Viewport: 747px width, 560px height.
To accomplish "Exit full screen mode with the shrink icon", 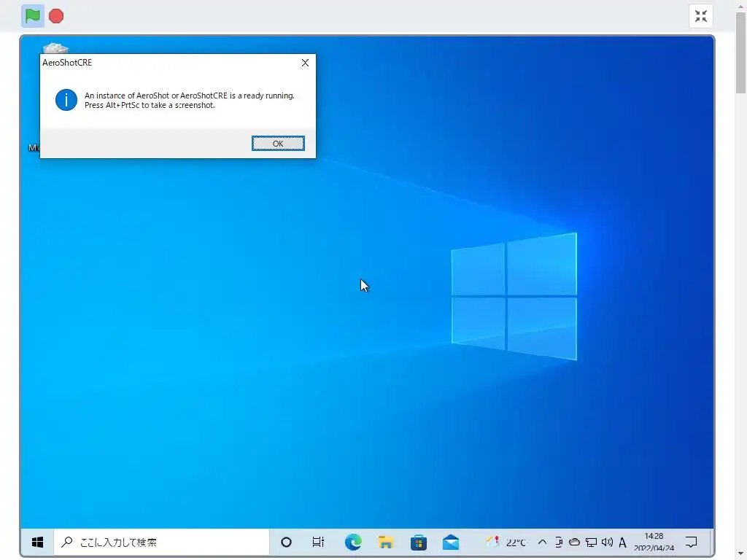I will point(701,16).
